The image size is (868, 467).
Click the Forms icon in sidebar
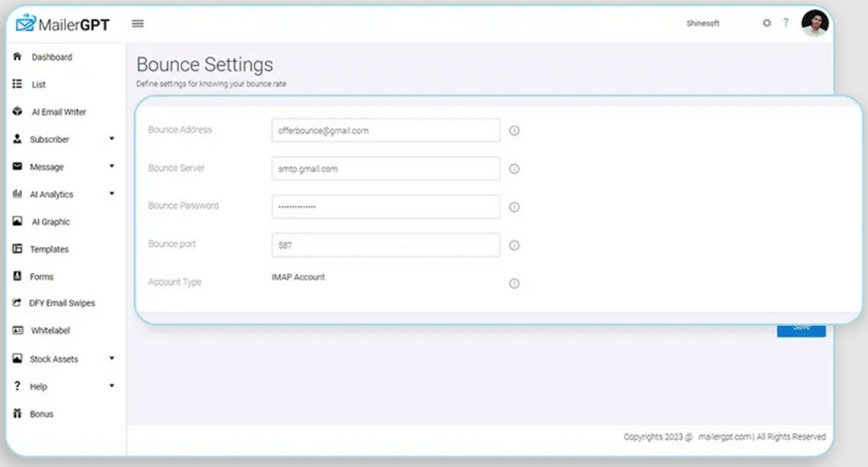tap(17, 276)
